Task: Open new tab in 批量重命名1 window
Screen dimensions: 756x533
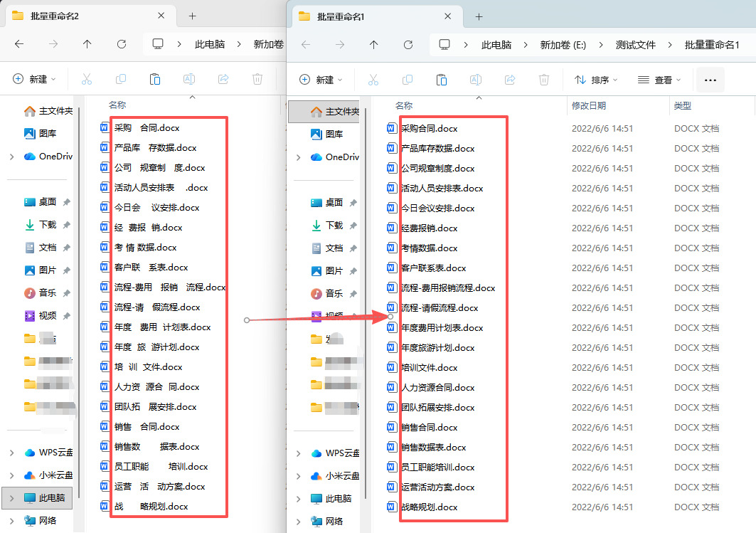Action: (479, 17)
